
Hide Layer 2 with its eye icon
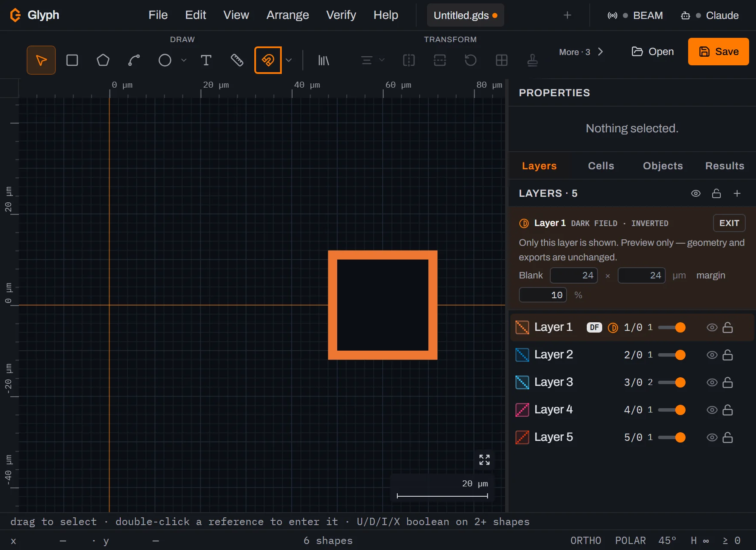point(712,355)
